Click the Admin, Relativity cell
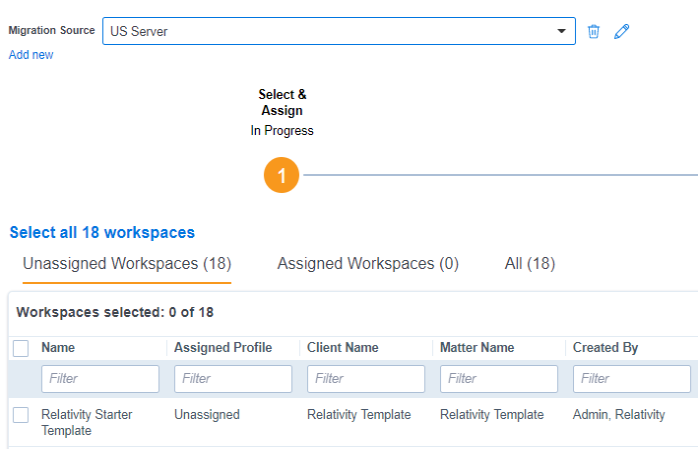 [x=619, y=415]
